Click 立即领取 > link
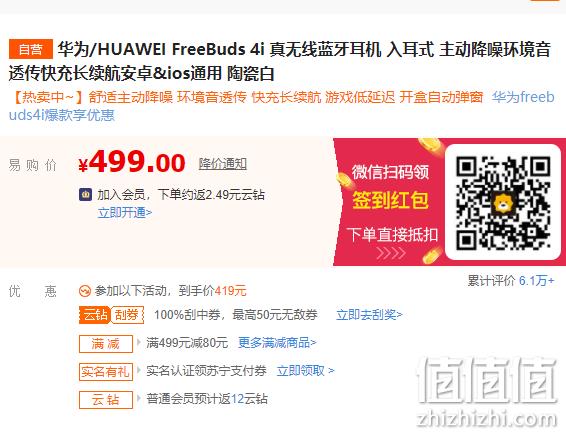Image resolution: width=566 pixels, height=436 pixels. pos(305,371)
